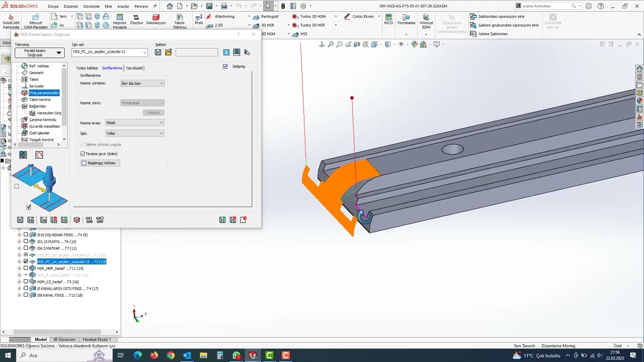The image size is (644, 362).
Task: Select Takım kontrol in dialog tree
Action: pos(40,100)
